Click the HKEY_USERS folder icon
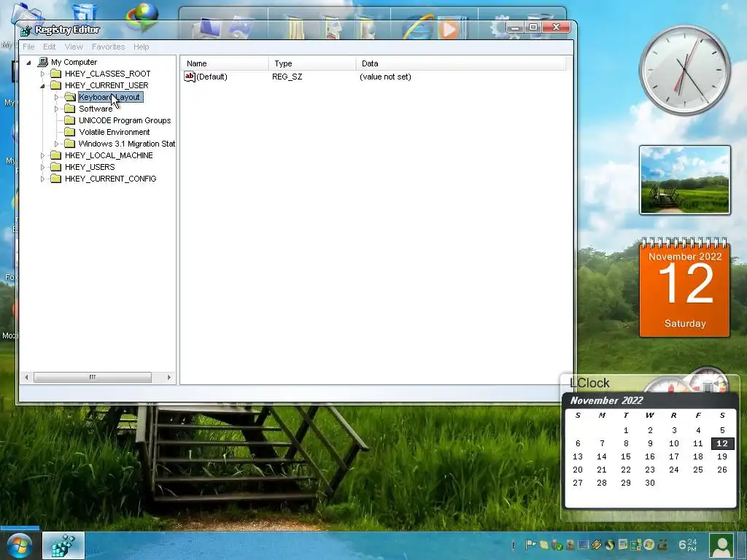 point(55,167)
